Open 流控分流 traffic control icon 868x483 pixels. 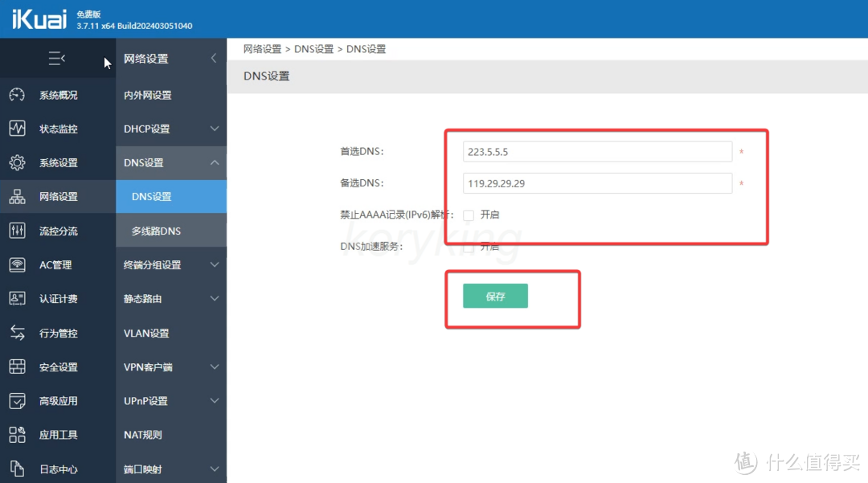[16, 231]
